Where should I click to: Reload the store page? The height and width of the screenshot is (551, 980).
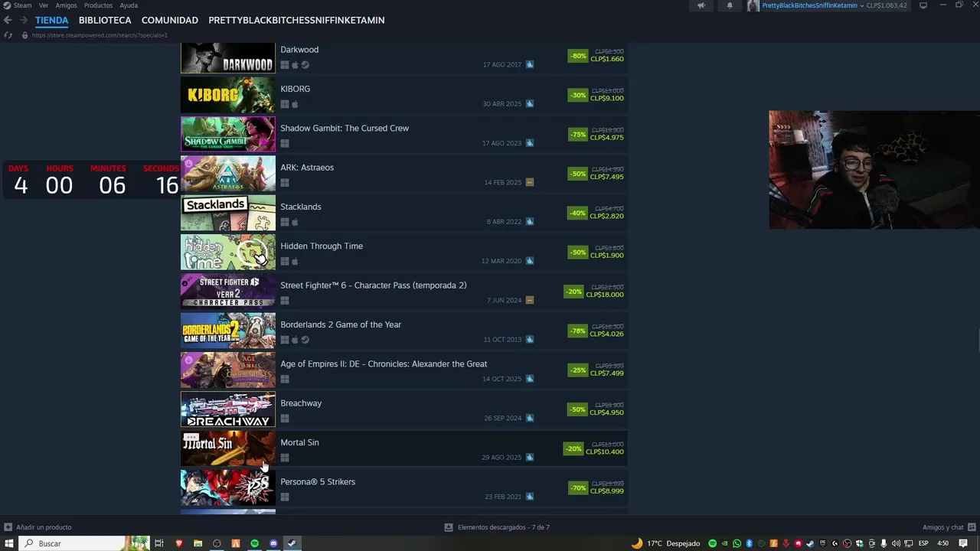(8, 35)
